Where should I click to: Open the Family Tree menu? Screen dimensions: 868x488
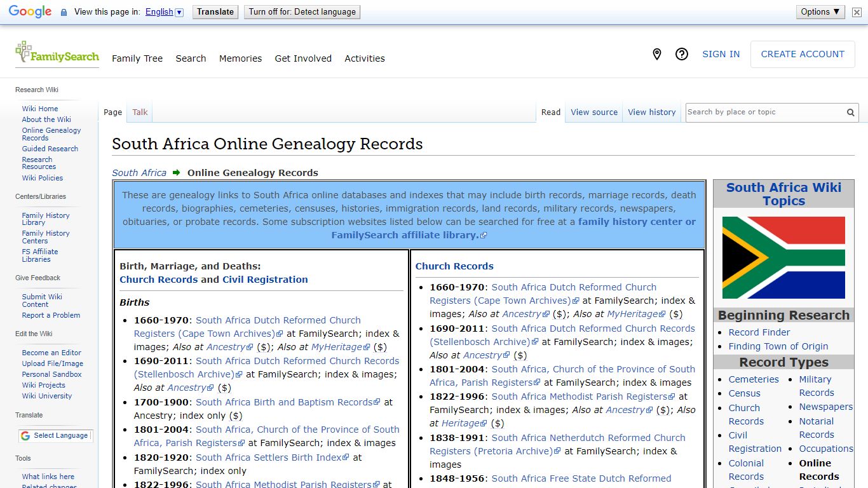(x=137, y=58)
